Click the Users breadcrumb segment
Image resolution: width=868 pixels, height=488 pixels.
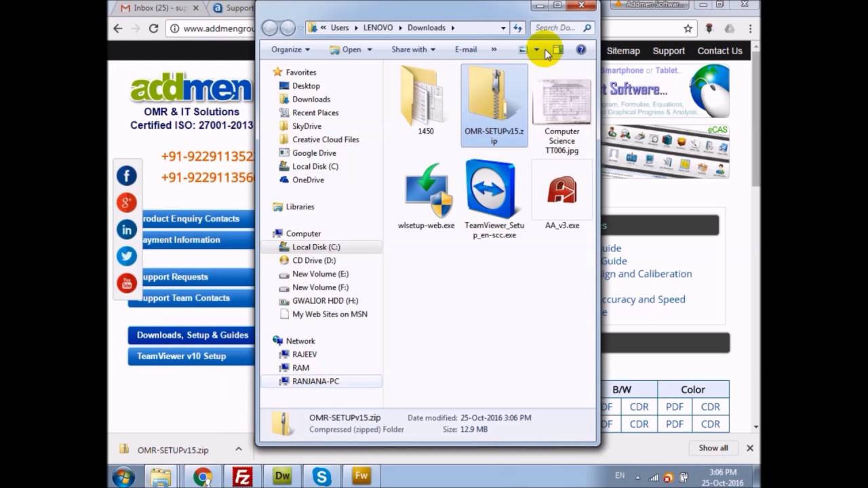tap(340, 28)
